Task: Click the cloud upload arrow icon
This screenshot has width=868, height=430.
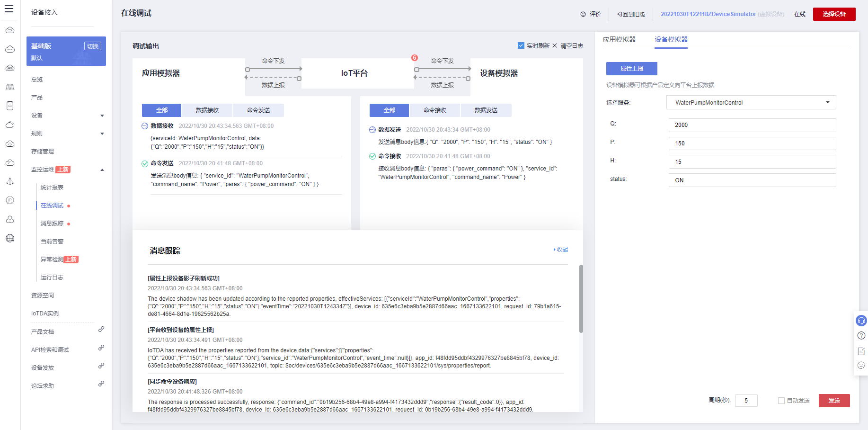Action: (10, 143)
